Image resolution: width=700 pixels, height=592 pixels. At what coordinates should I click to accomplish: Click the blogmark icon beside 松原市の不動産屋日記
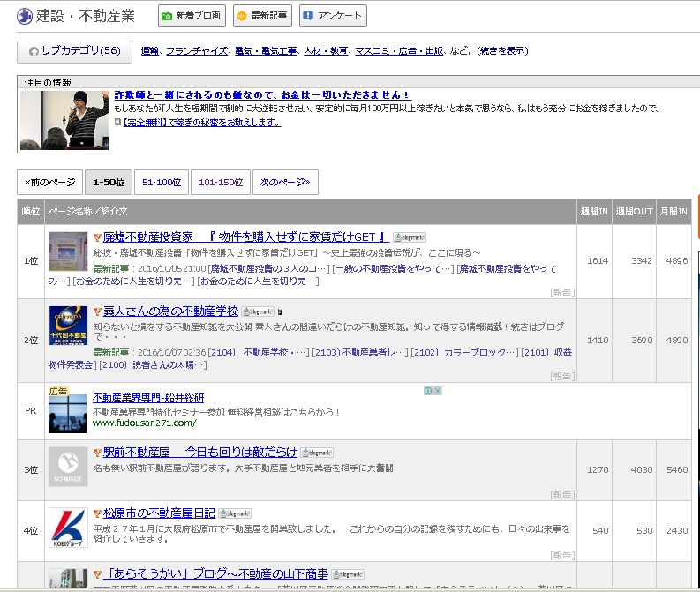(x=236, y=513)
